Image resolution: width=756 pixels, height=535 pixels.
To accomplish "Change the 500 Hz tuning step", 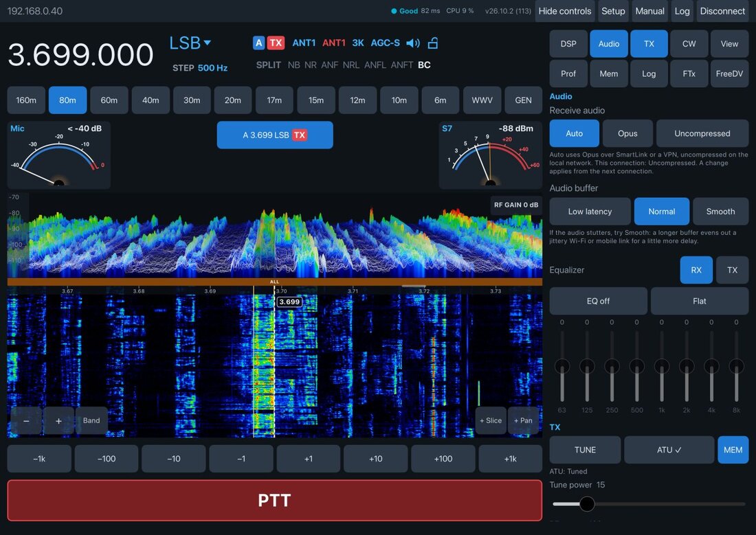I will pyautogui.click(x=212, y=68).
